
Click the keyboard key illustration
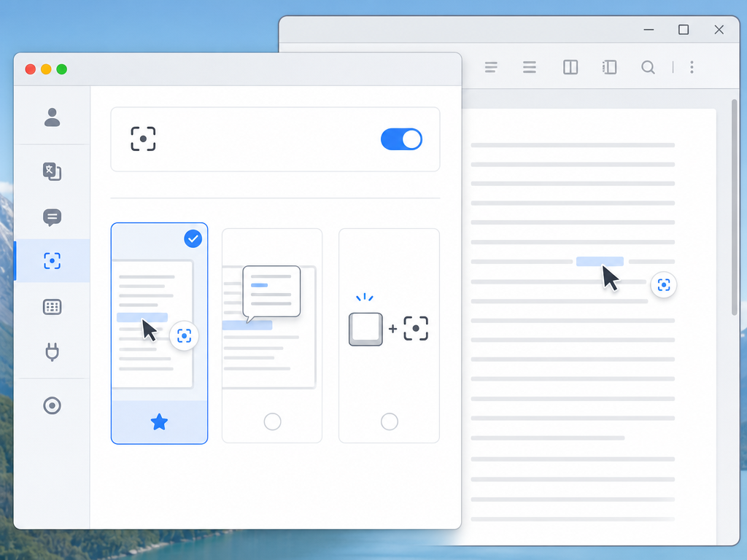[365, 329]
